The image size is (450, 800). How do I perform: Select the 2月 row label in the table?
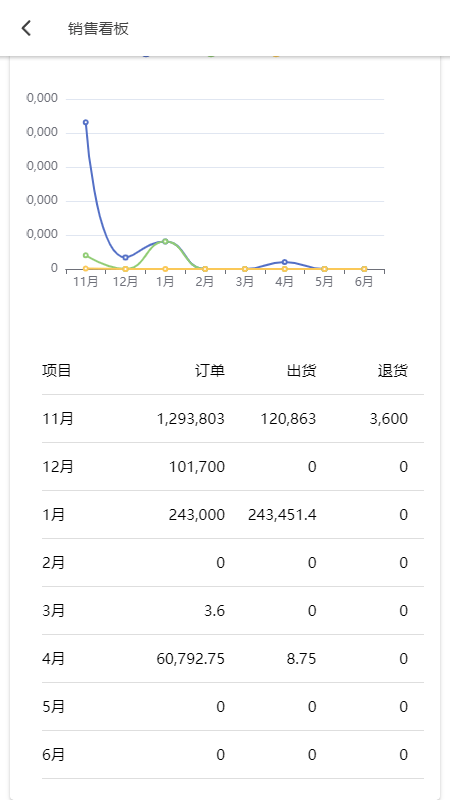pyautogui.click(x=54, y=563)
